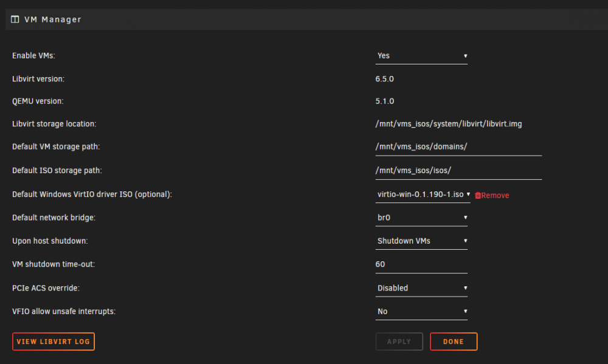
Task: Click the VFIO allow unsafe interrupts label
Action: (x=64, y=312)
